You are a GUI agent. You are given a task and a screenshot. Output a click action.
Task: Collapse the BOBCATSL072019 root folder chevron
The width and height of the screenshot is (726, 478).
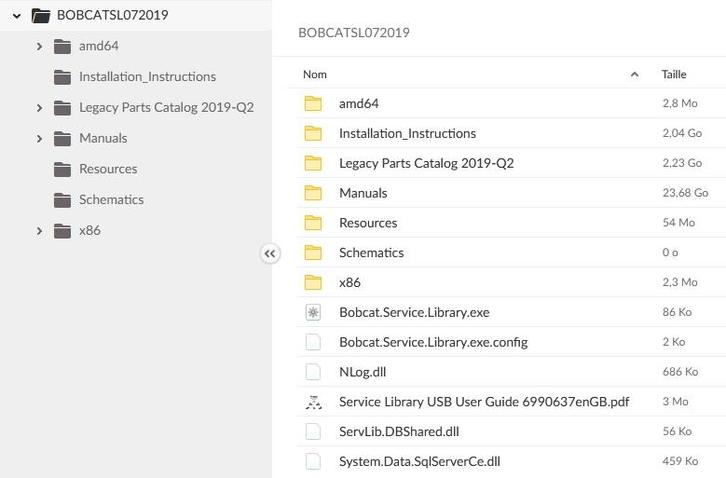[x=17, y=16]
